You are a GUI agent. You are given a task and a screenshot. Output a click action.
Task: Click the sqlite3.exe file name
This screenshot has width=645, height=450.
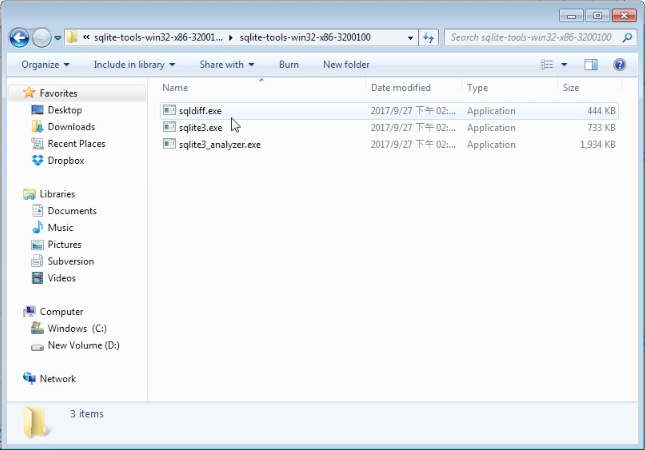[x=200, y=128]
